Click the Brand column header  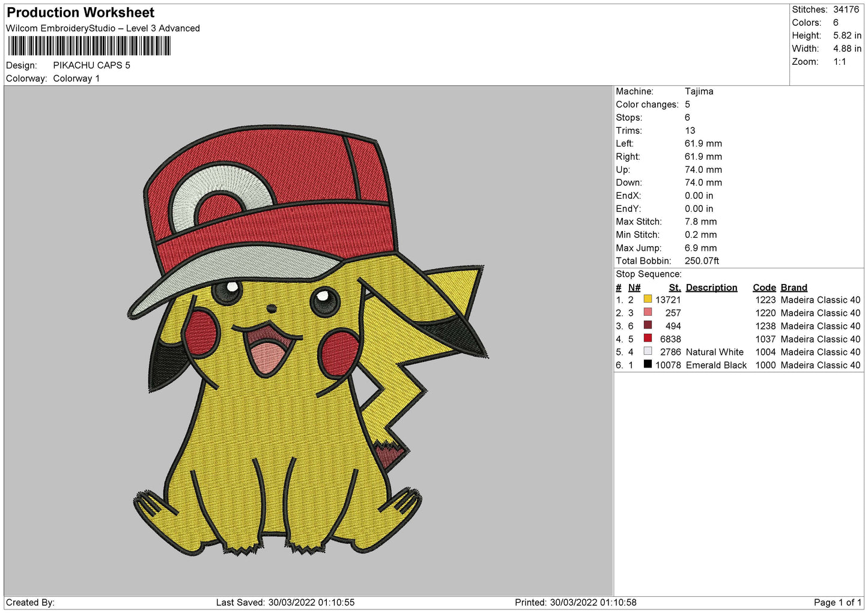[794, 288]
